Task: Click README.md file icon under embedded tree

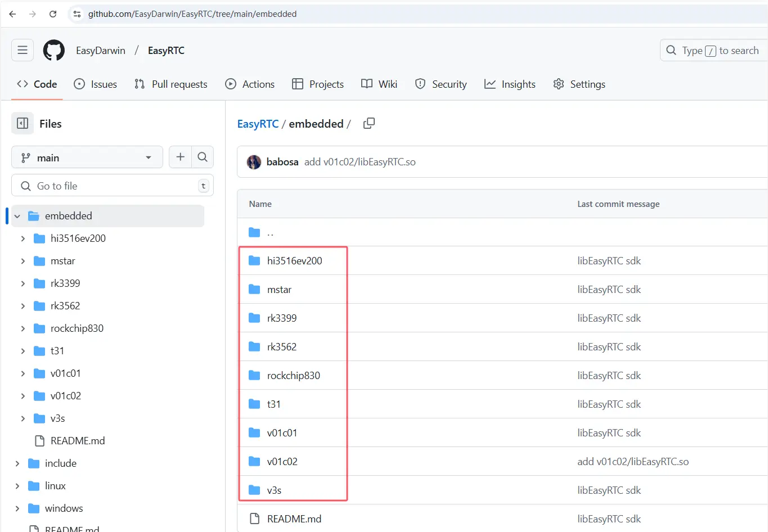Action: (x=39, y=440)
